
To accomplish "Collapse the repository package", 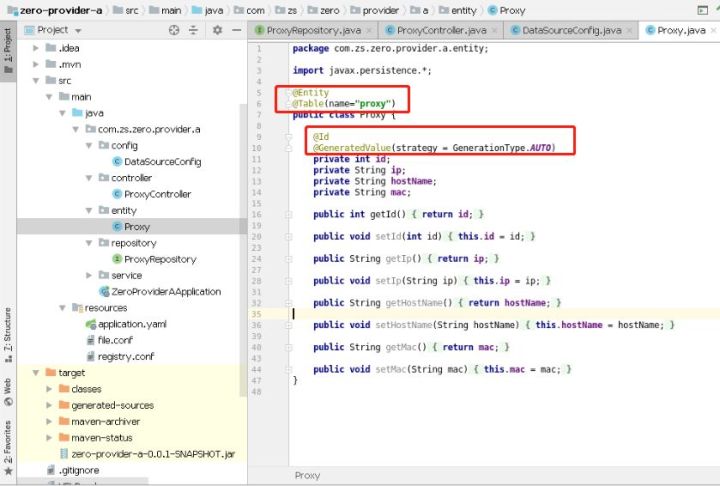I will click(89, 243).
